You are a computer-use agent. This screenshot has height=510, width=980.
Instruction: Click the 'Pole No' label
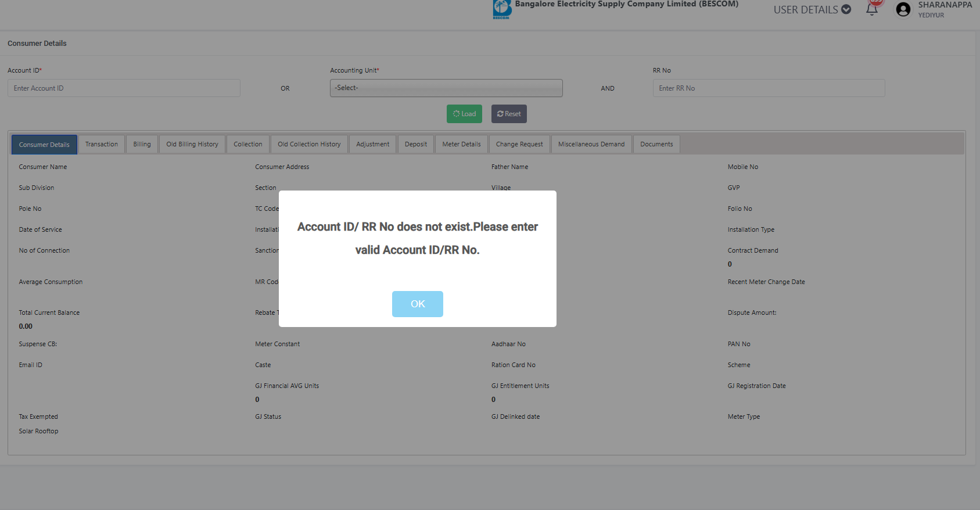(x=30, y=209)
